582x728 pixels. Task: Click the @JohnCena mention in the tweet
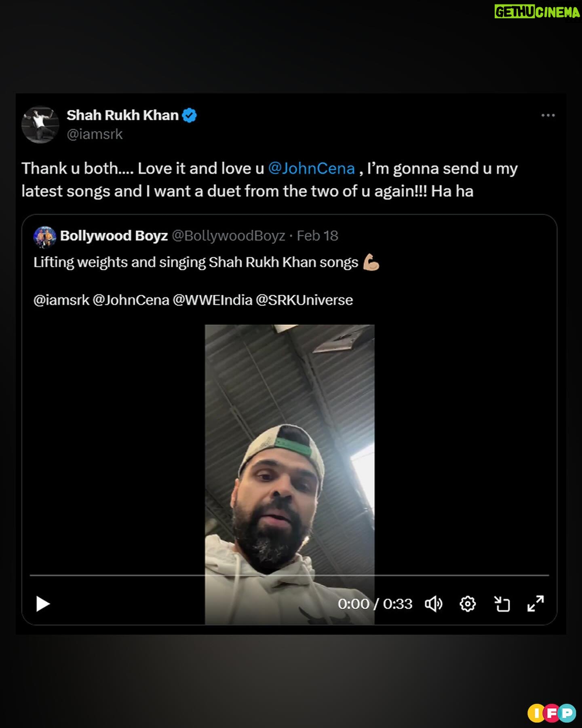(x=311, y=169)
